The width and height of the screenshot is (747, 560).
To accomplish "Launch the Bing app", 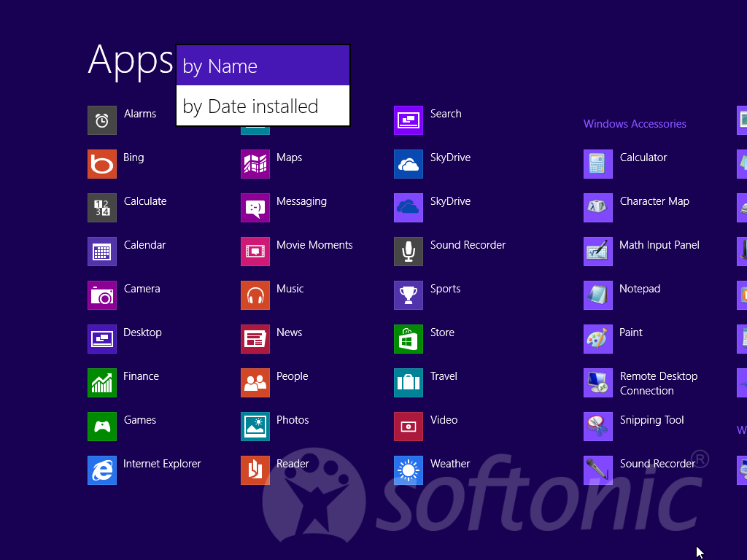I will (102, 164).
